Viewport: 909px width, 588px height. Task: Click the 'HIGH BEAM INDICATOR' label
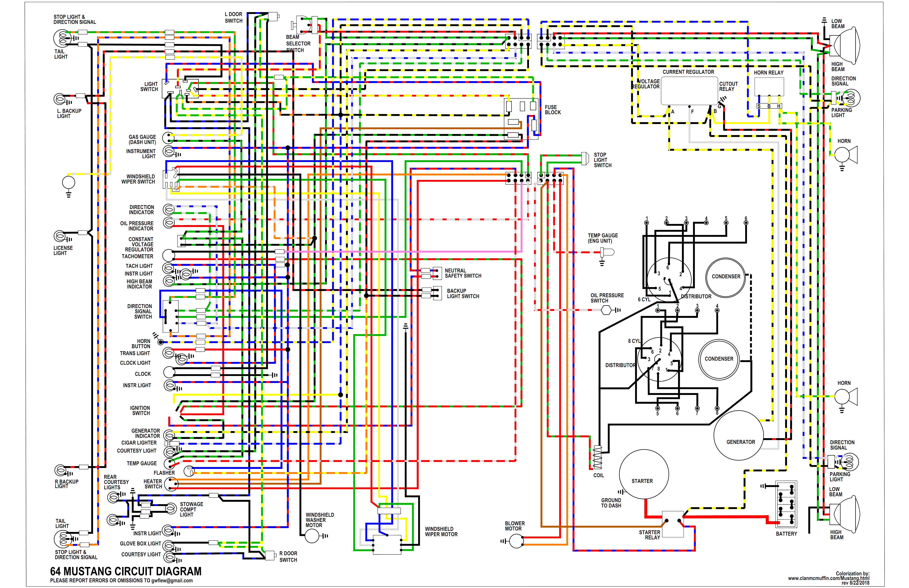[139, 284]
